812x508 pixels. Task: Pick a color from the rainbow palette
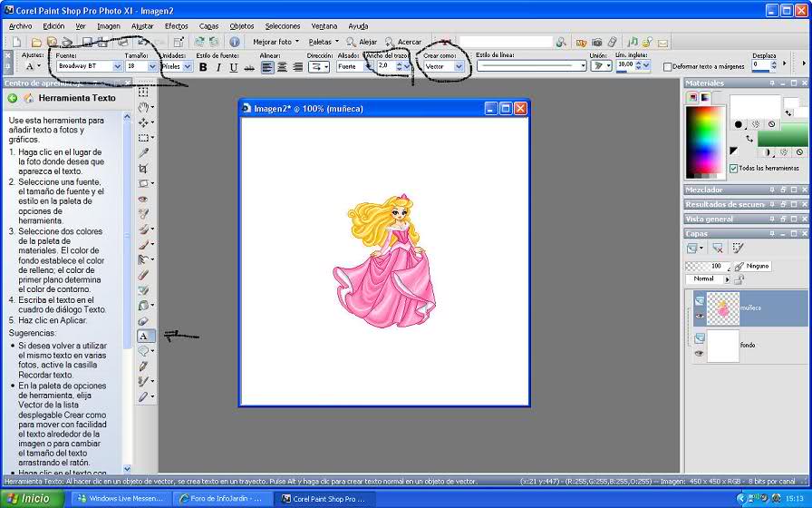(704, 142)
